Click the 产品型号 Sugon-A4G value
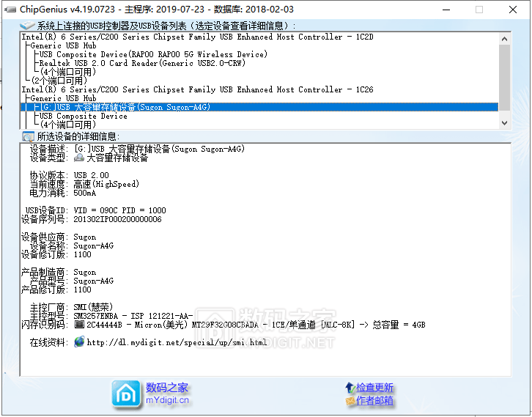This screenshot has height=417, width=532. pos(93,281)
